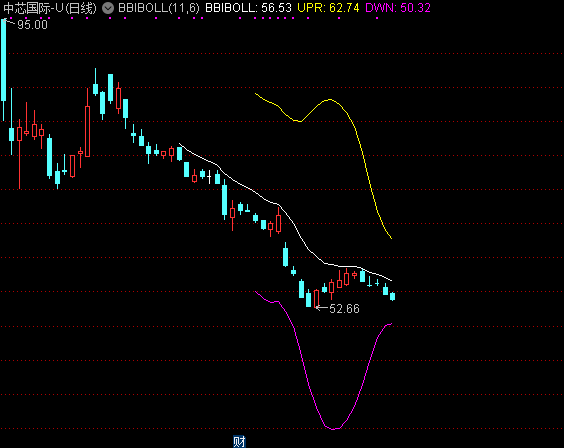Click the magenta event dot below DWN label
564x448 pixels.
point(377,18)
